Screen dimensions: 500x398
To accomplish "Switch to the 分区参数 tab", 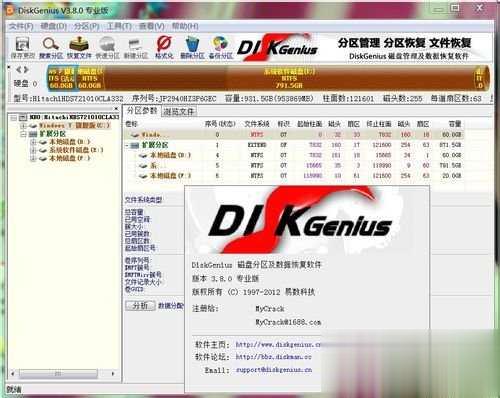I will (142, 111).
